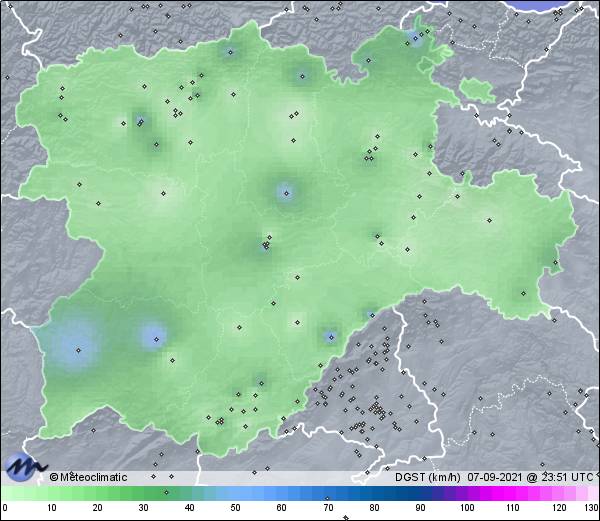Image resolution: width=600 pixels, height=521 pixels.
Task: Click scale label 80
Action: click(x=374, y=508)
